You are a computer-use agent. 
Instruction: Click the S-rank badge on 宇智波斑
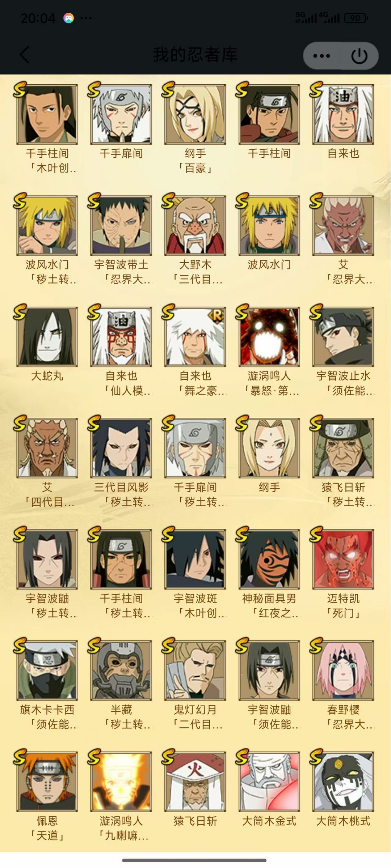coord(168,534)
